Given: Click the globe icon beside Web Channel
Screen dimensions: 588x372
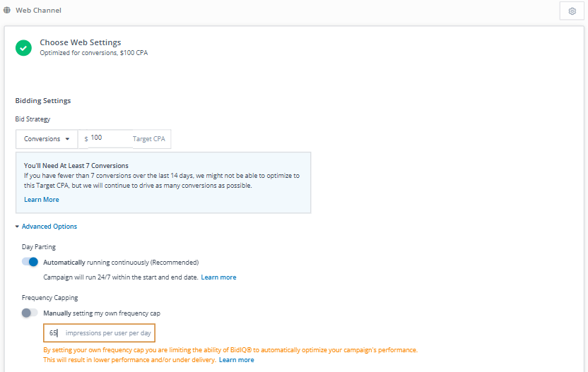Looking at the screenshot, I should [7, 11].
